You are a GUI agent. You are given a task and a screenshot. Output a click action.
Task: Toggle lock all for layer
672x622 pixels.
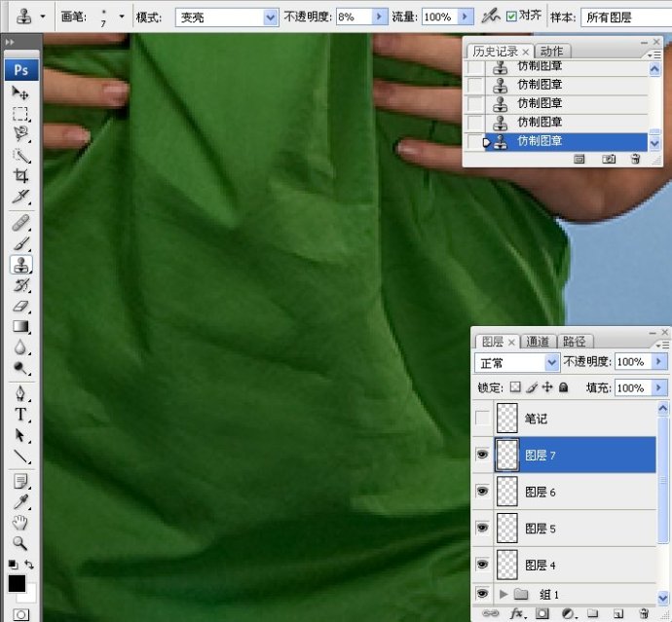point(564,387)
